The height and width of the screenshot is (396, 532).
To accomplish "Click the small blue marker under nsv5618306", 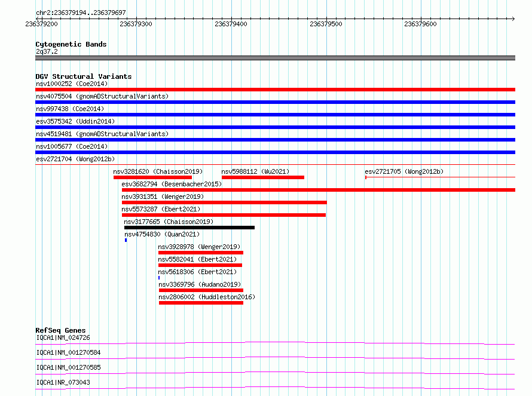I will pyautogui.click(x=159, y=278).
